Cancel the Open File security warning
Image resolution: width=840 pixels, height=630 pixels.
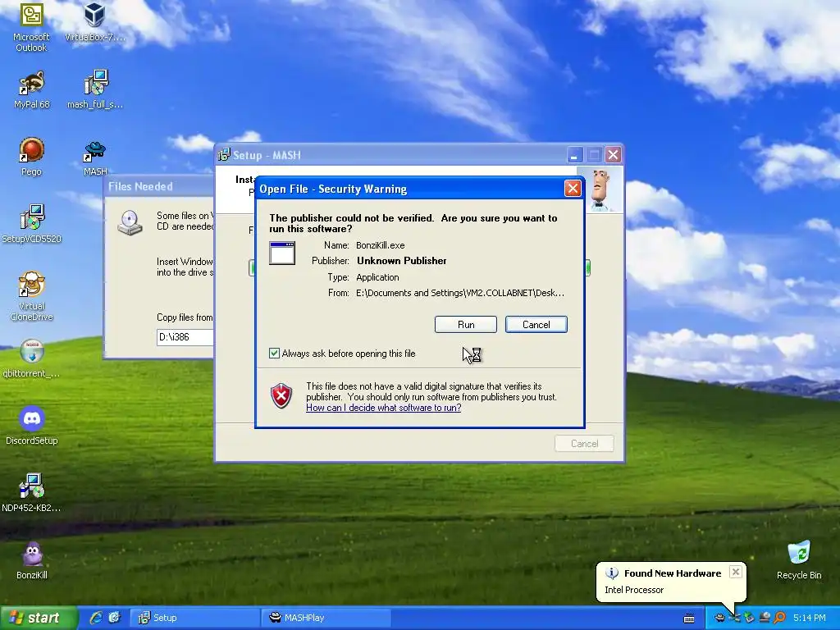click(x=536, y=325)
